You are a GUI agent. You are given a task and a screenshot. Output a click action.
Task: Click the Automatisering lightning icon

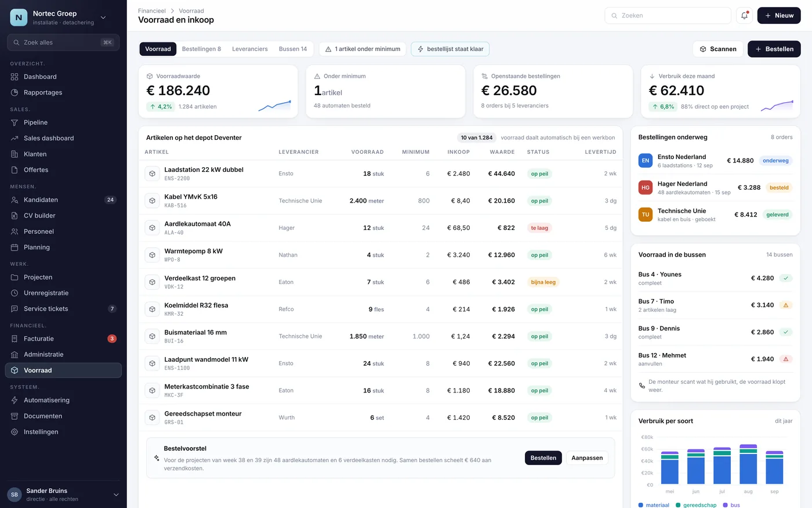[x=14, y=400]
